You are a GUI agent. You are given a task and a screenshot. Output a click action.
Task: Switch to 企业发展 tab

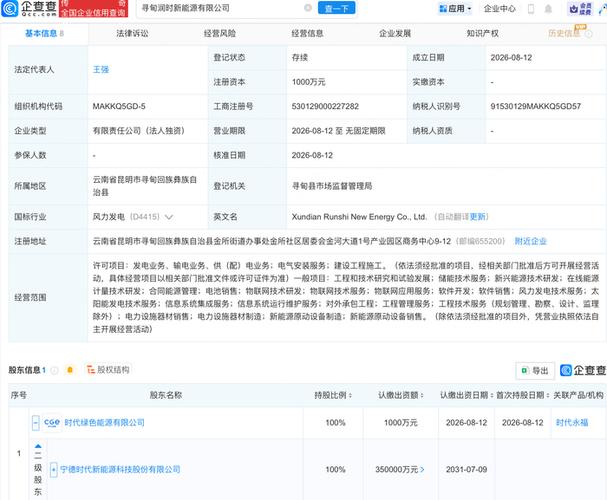tap(395, 34)
